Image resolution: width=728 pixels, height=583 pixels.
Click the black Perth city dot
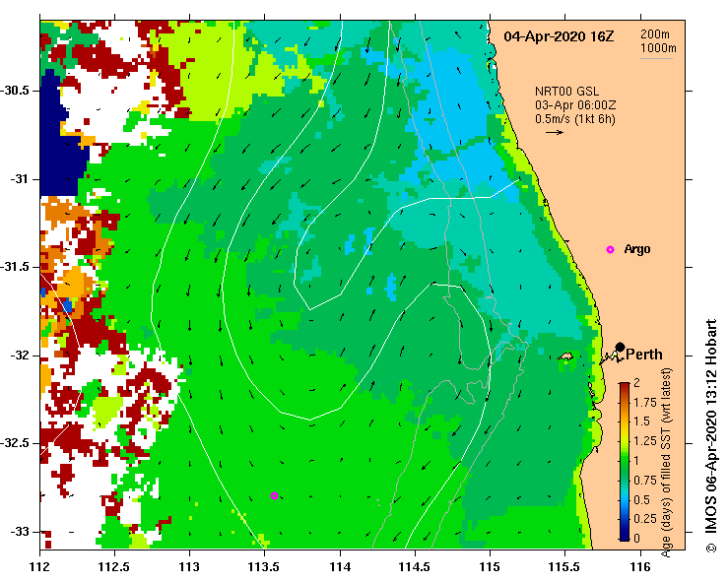pyautogui.click(x=620, y=347)
